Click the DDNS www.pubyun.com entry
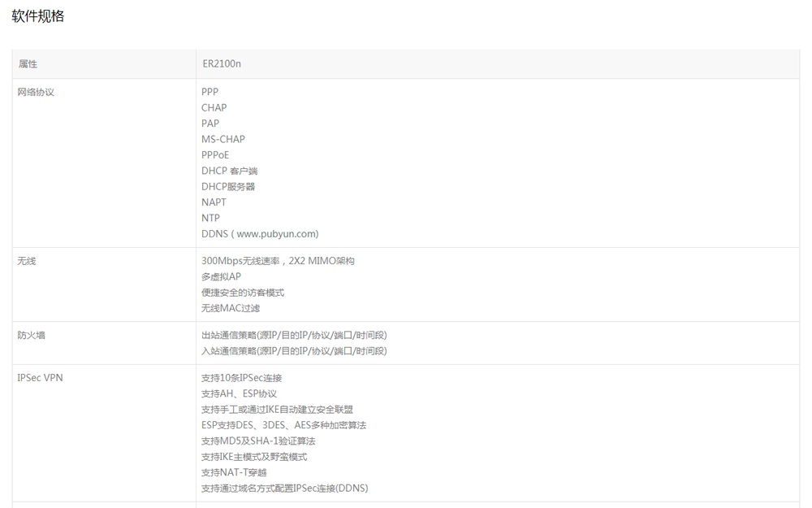Screen dimensions: 812x508 (260, 234)
